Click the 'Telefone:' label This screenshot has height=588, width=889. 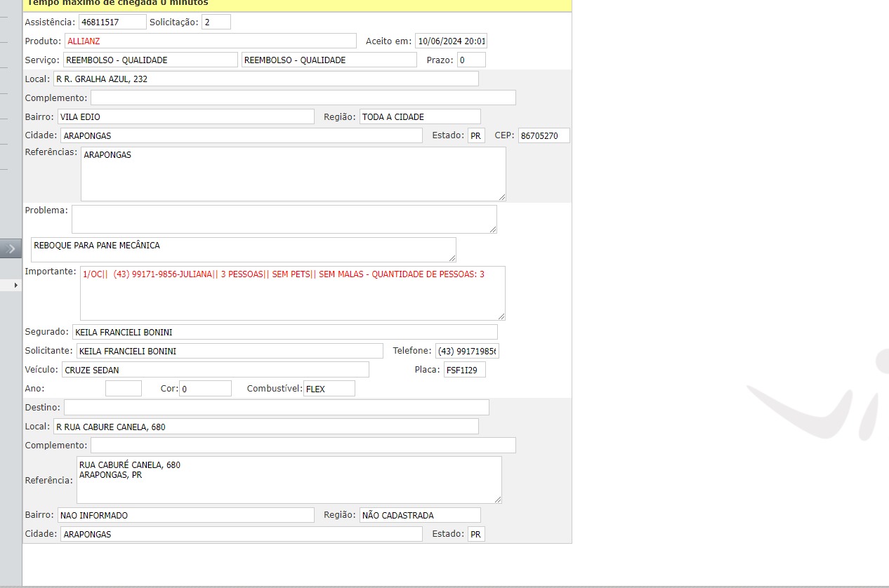click(412, 351)
